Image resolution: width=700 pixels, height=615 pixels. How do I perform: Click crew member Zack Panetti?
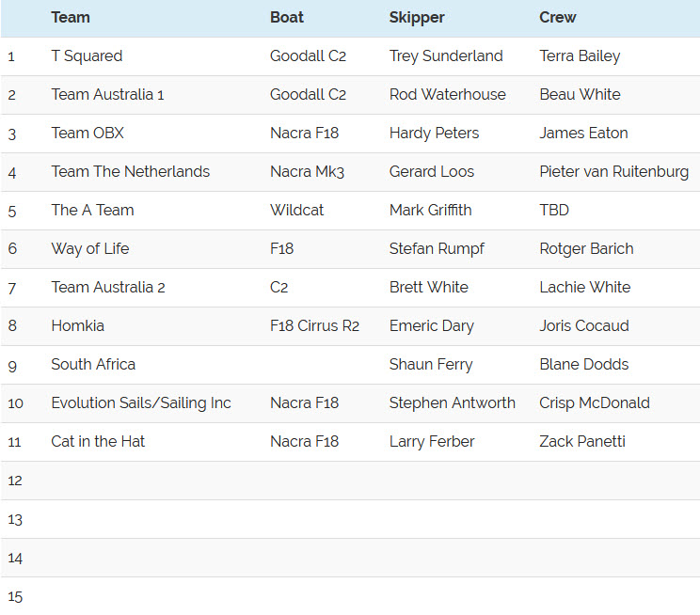[581, 441]
